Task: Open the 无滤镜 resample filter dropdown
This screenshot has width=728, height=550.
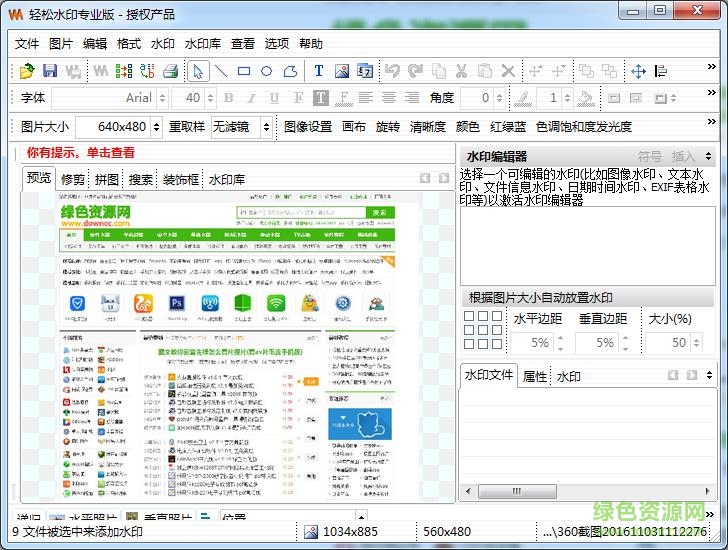Action: pyautogui.click(x=266, y=127)
